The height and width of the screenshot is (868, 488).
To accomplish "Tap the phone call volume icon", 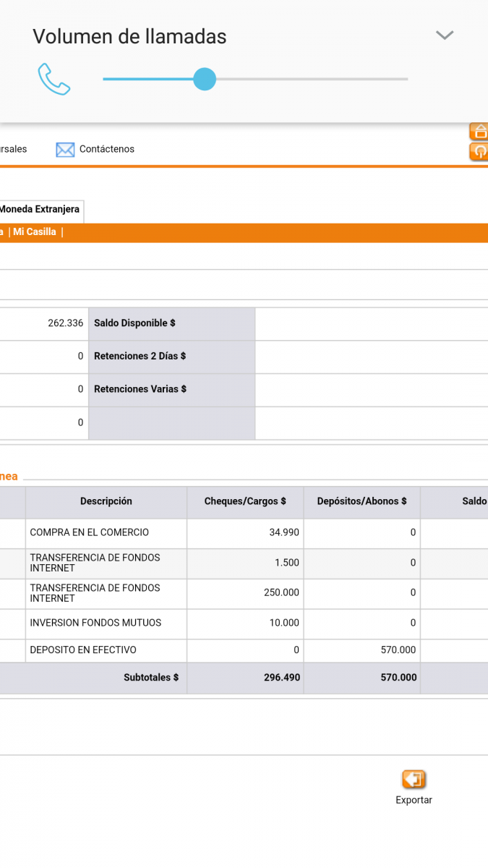I will [54, 79].
